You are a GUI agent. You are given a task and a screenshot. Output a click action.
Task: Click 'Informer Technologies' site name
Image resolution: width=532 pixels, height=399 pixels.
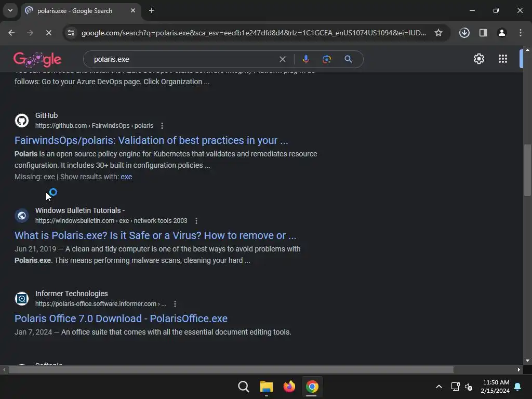click(72, 294)
